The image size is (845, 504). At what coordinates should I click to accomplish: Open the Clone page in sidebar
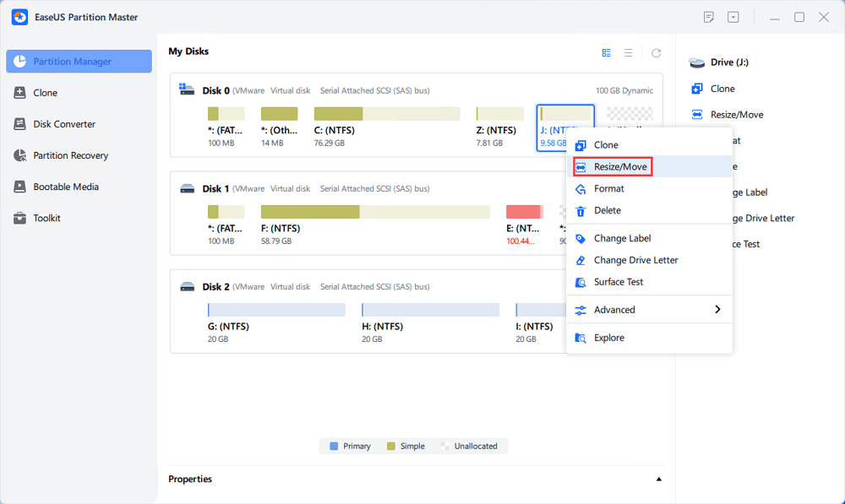pos(45,93)
